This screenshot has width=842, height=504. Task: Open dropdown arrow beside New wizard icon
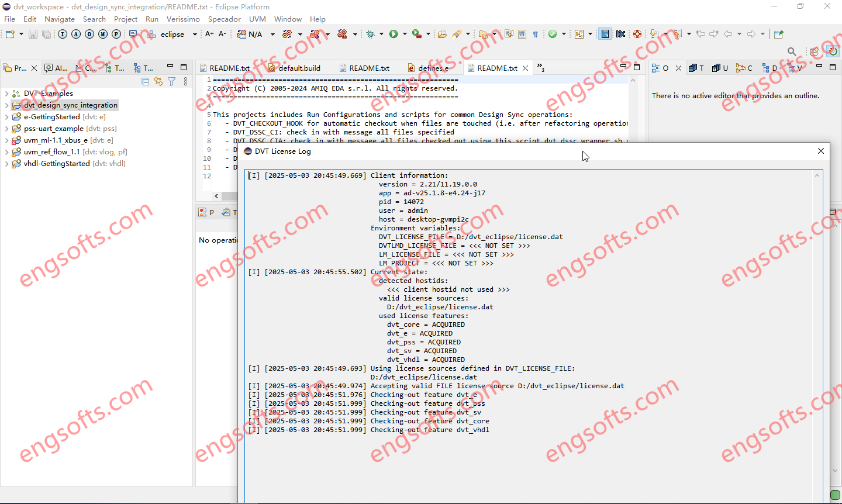pyautogui.click(x=21, y=34)
